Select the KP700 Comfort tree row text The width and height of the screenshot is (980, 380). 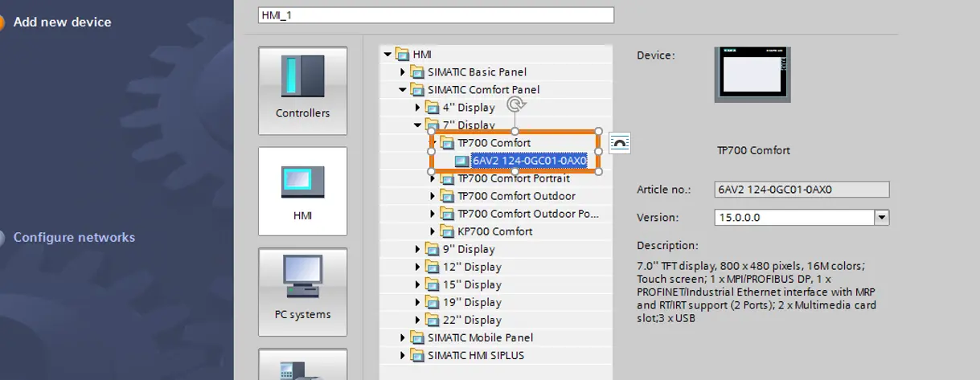click(x=495, y=231)
